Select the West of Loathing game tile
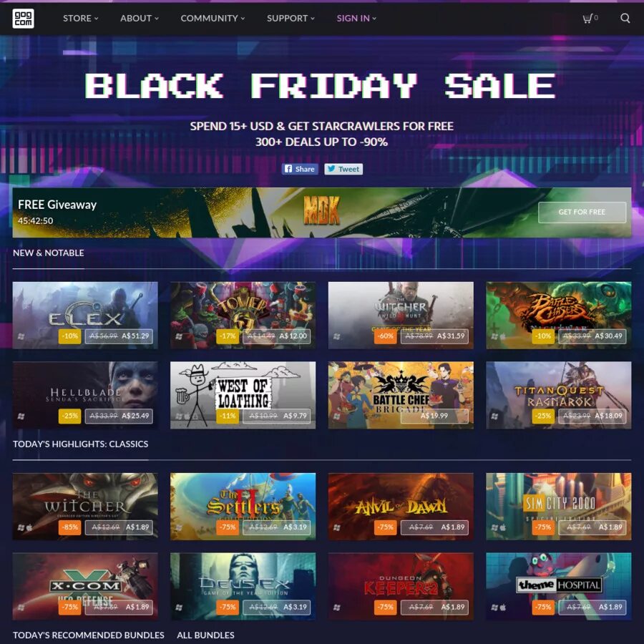Image resolution: width=644 pixels, height=644 pixels. tap(243, 395)
